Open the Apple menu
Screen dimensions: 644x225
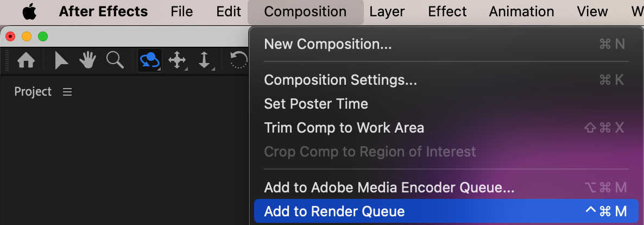[29, 11]
